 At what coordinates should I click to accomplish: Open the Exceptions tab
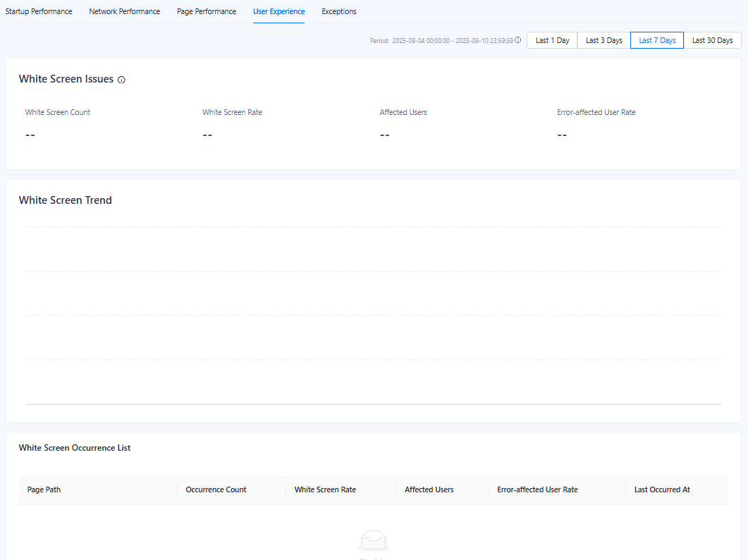pyautogui.click(x=339, y=11)
